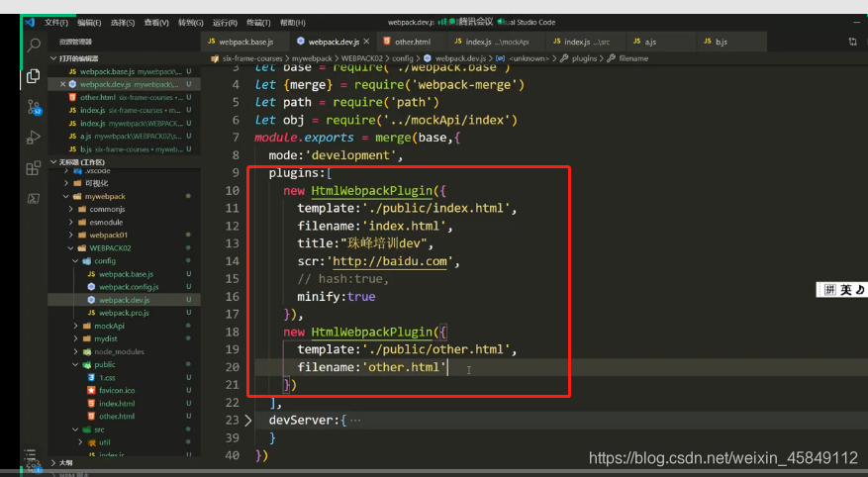Follow the http://baidu.com link in code

(x=390, y=261)
